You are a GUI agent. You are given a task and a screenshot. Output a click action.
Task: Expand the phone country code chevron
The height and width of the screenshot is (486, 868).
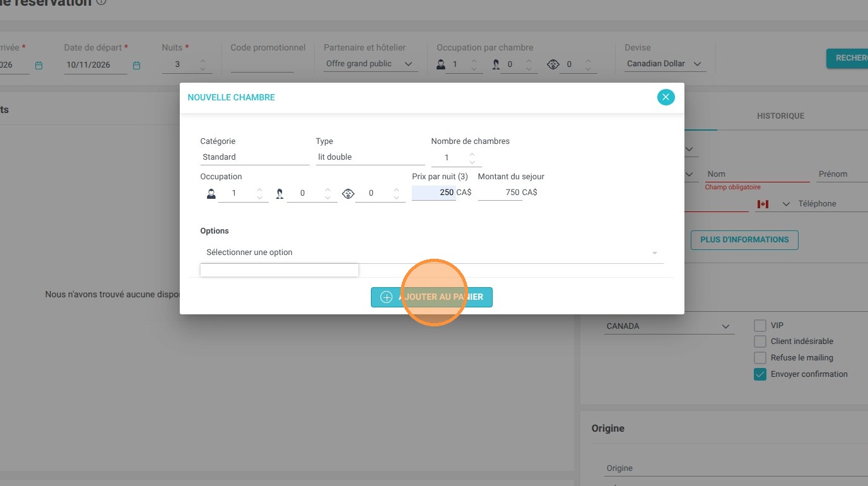coord(786,204)
